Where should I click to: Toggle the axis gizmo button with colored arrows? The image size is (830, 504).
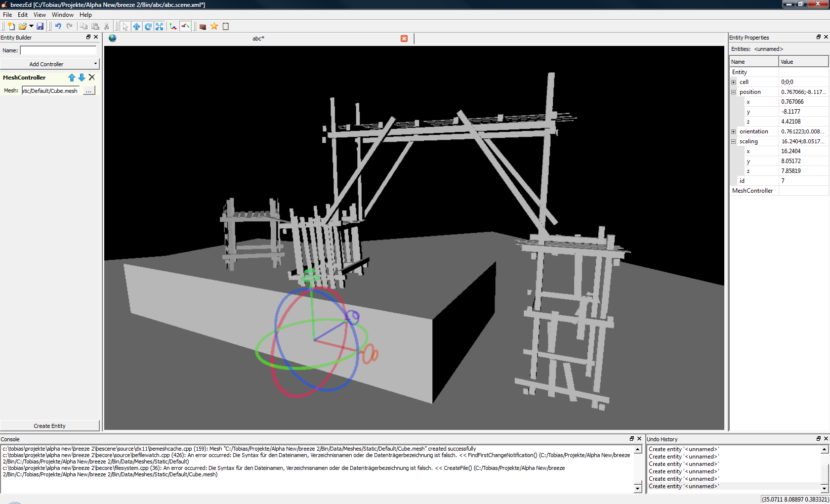point(173,26)
